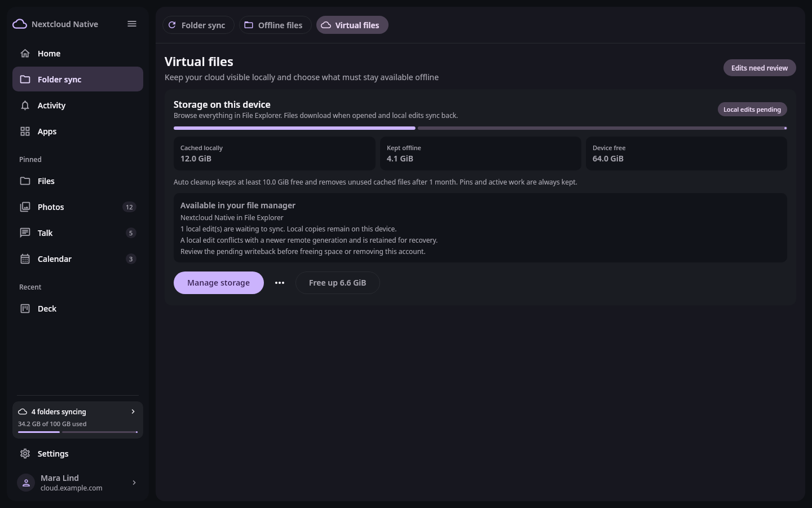The image size is (812, 508).
Task: Open Deck under Recent
Action: click(x=78, y=309)
